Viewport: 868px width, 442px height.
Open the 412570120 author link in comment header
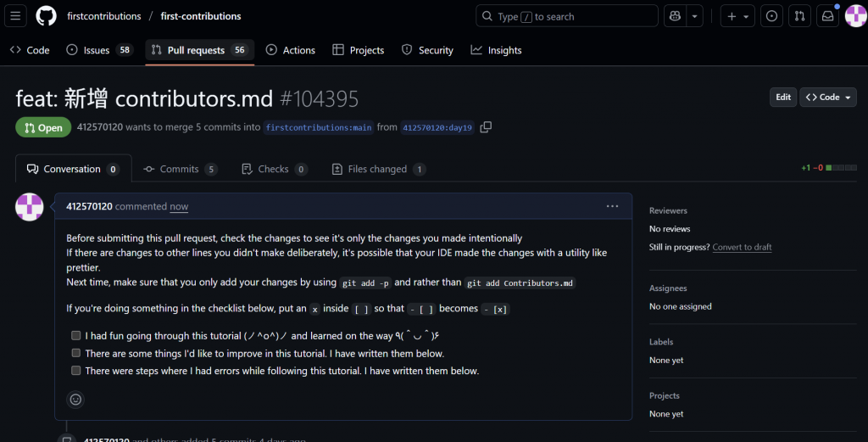point(89,206)
